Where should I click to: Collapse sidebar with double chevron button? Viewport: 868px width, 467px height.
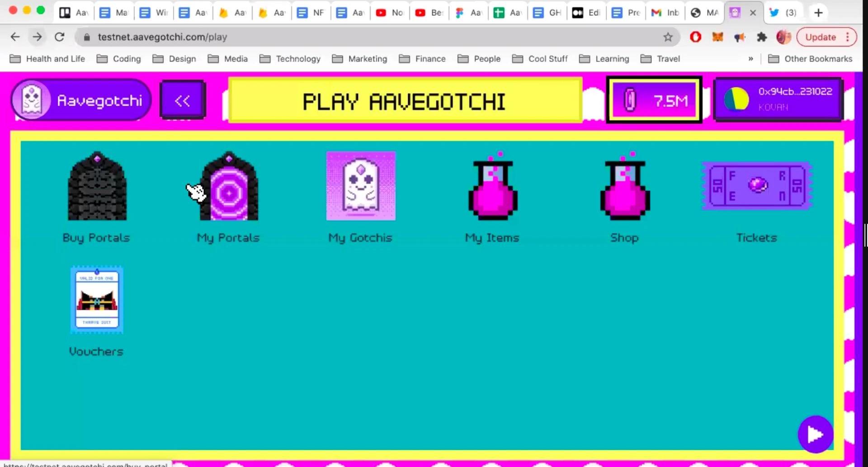183,100
